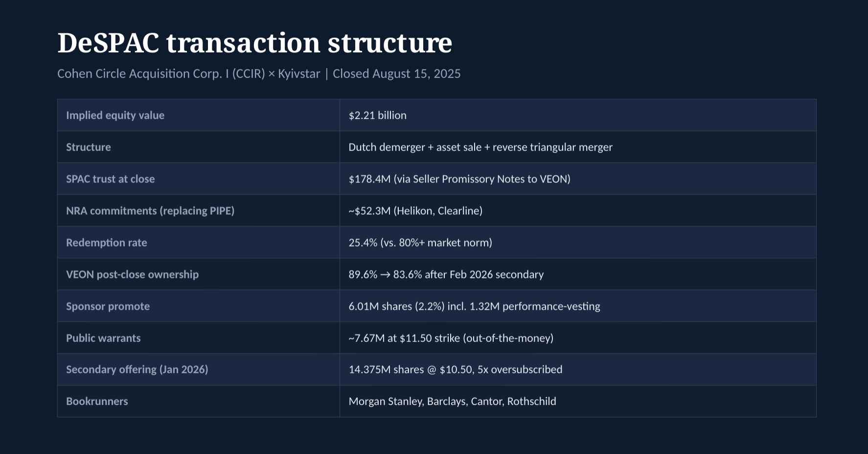Select the "~7.67M at $11.50 strike" cell

451,338
